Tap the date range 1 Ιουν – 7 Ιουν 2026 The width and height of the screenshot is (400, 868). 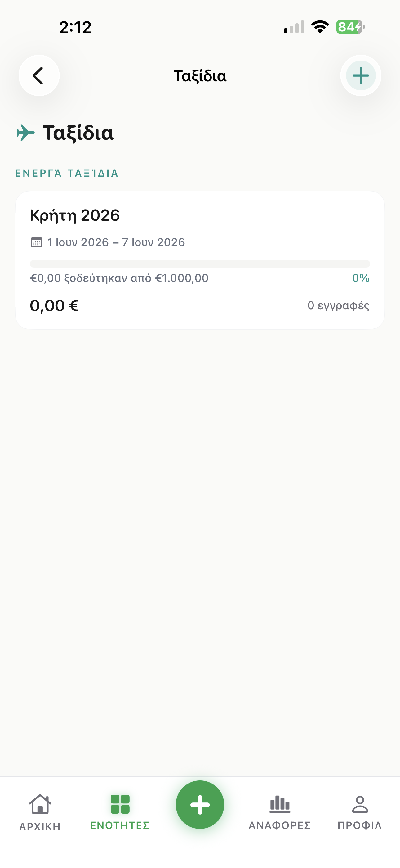(x=116, y=242)
